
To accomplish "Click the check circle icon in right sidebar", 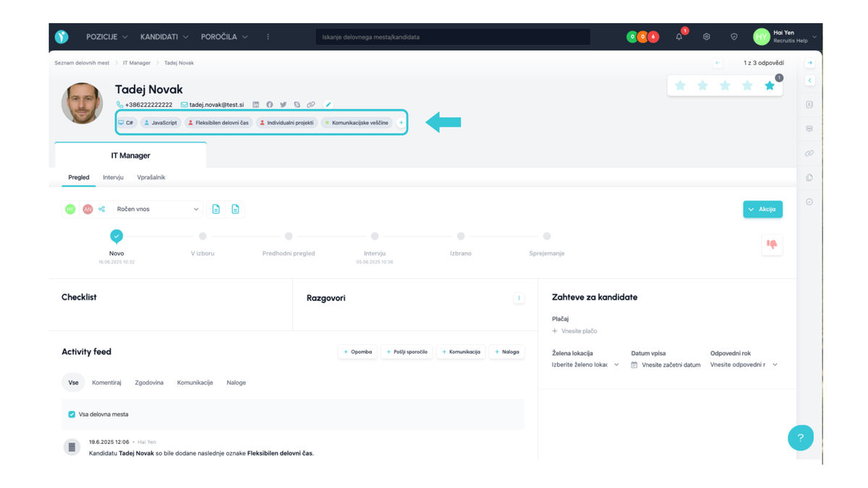I will (809, 202).
